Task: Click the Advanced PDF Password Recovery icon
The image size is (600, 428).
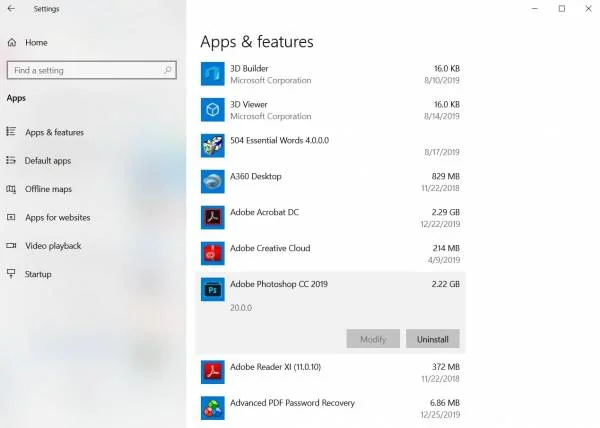Action: 213,408
